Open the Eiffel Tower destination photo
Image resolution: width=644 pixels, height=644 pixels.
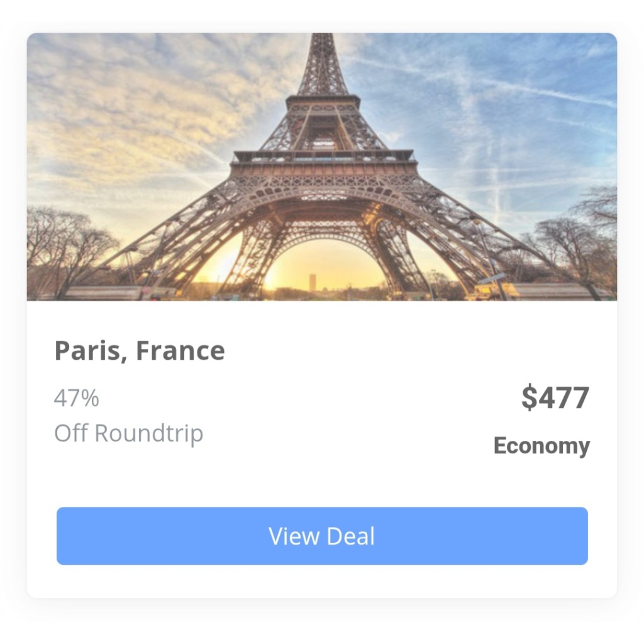pos(322,166)
